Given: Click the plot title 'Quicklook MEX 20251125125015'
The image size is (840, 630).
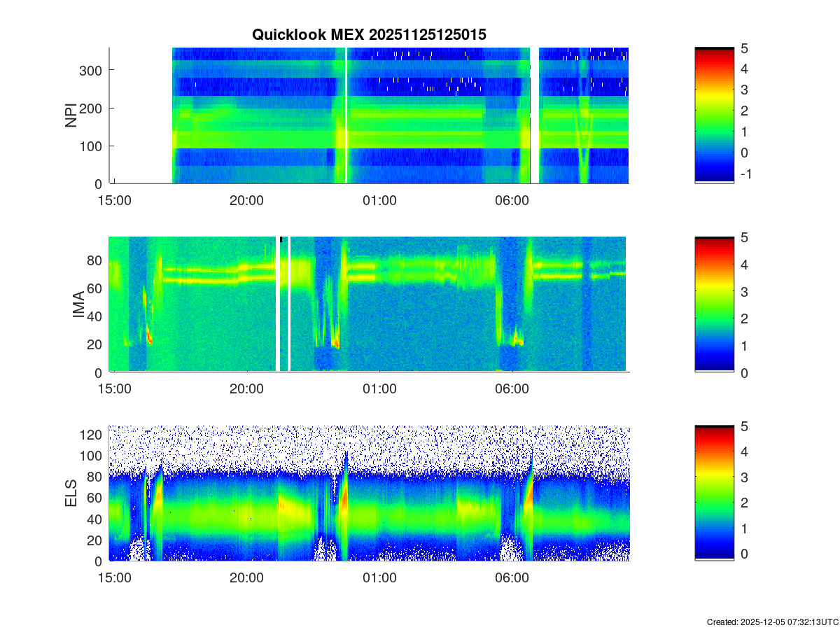Looking at the screenshot, I should click(369, 34).
